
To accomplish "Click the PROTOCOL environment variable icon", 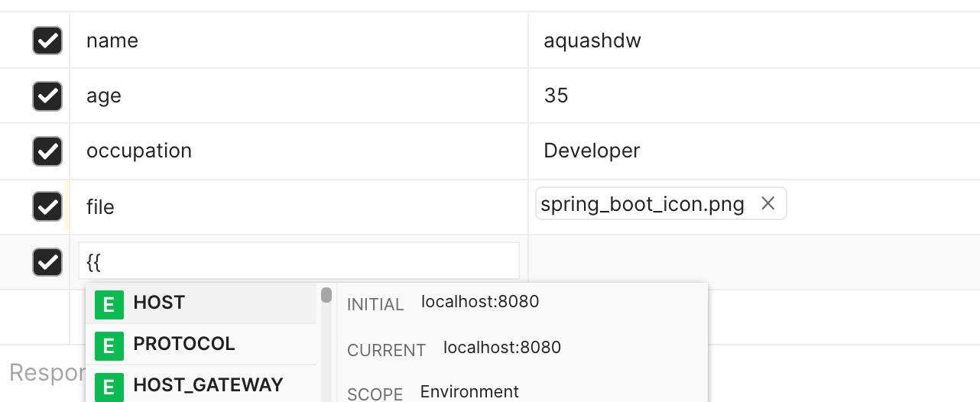I will [109, 345].
